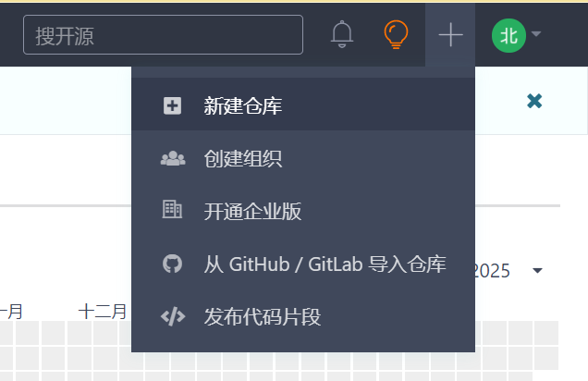Click the code brackets icon for 发布代码片段
This screenshot has width=588, height=381.
173,316
